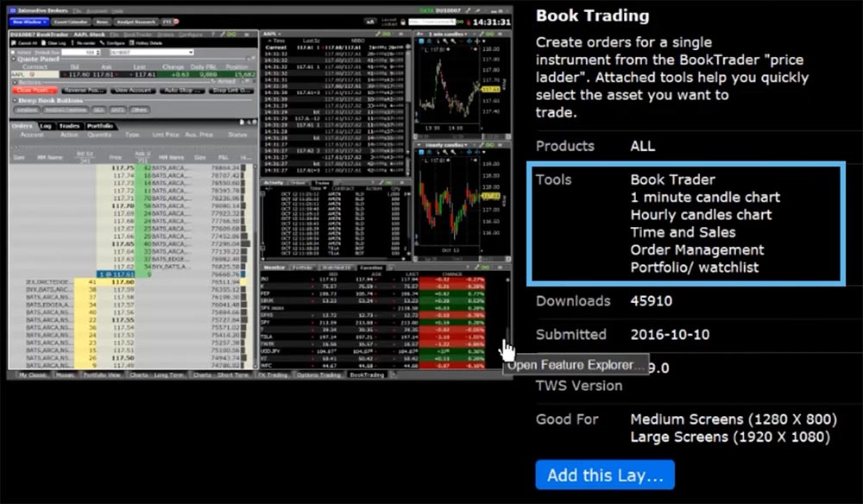Switch to the Trades tab
Screen dimensions: 863x504
pos(69,124)
